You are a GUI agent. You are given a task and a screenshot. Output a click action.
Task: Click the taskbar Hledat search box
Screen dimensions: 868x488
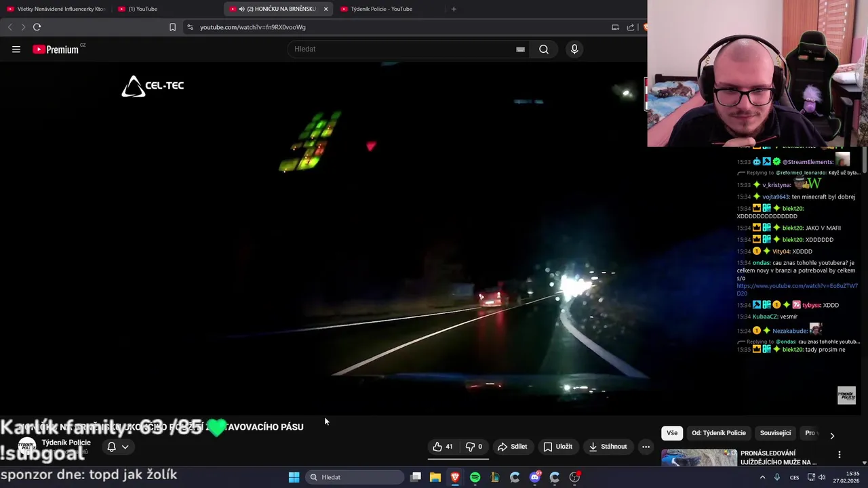tap(355, 477)
